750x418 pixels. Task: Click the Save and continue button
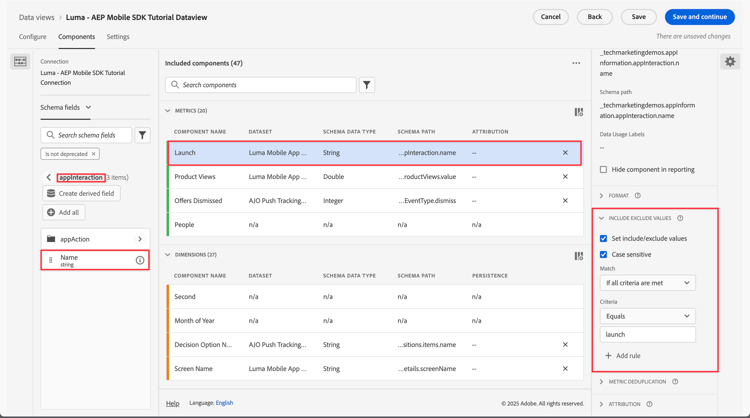coord(700,17)
